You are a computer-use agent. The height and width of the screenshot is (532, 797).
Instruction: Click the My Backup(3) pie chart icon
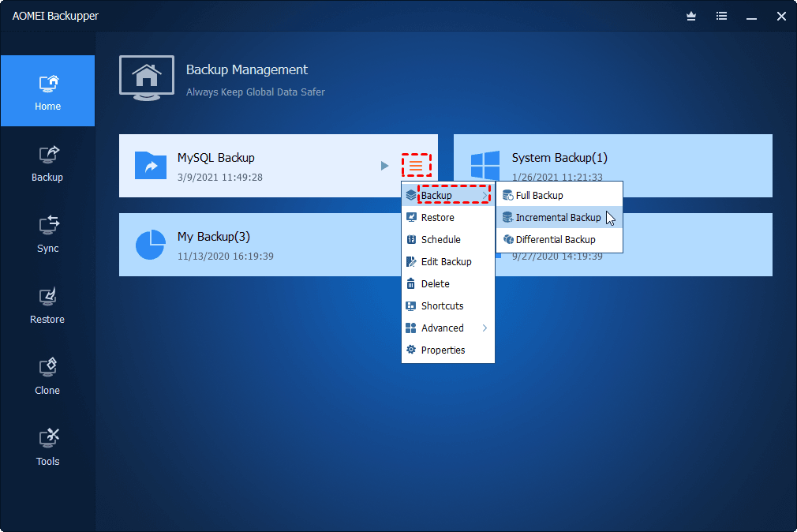pyautogui.click(x=151, y=245)
